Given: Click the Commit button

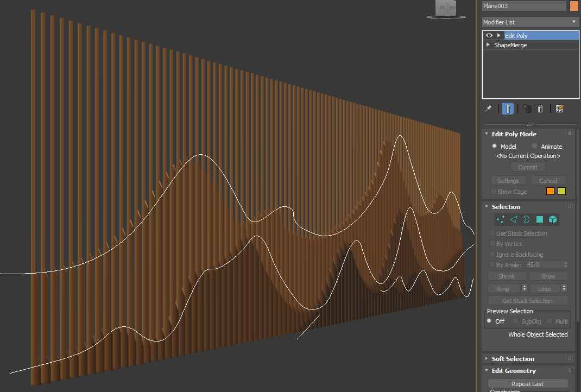Looking at the screenshot, I should coord(528,167).
